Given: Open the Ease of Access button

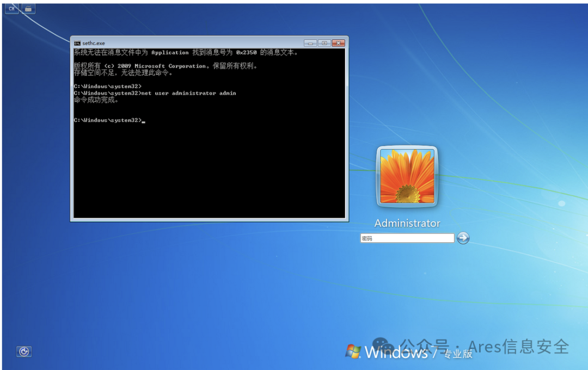Looking at the screenshot, I should pos(24,351).
